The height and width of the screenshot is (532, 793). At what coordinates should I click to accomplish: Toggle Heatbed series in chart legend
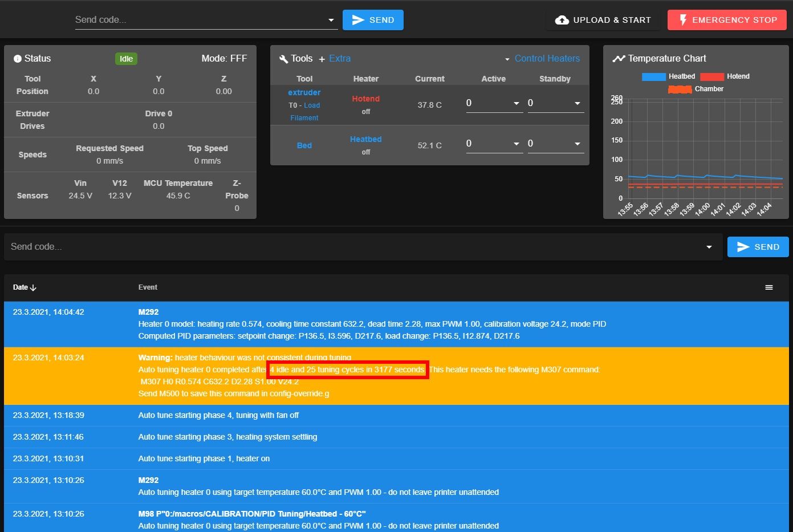coord(668,76)
